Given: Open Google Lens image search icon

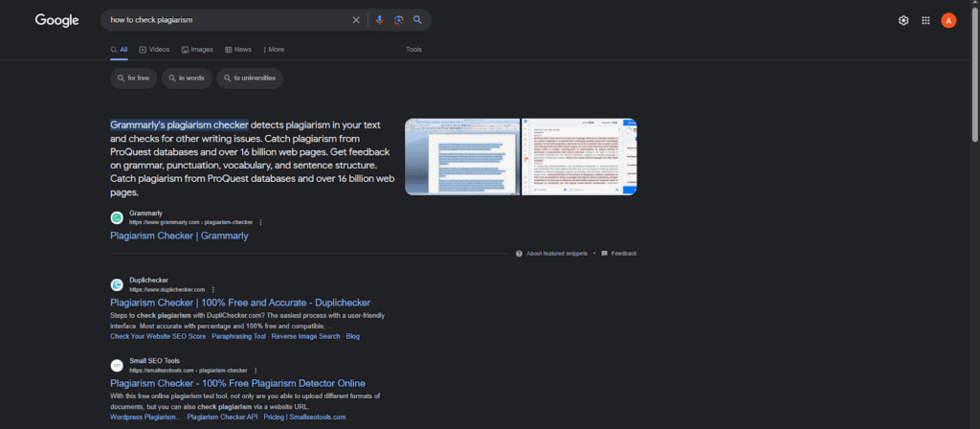Looking at the screenshot, I should (399, 20).
